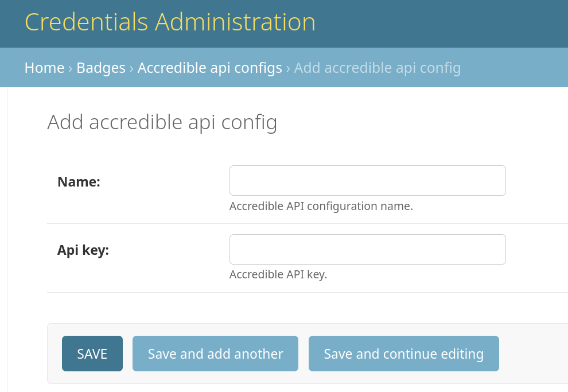This screenshot has height=392, width=568.
Task: Focus the Name input field
Action: [x=367, y=180]
